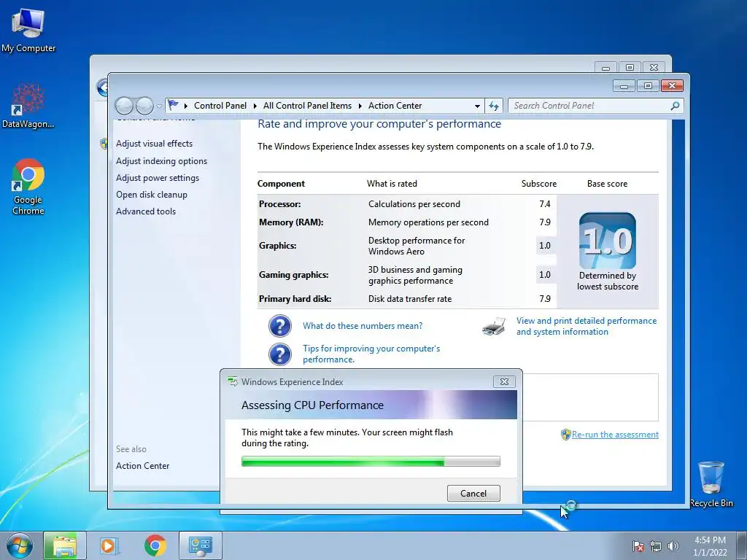Image resolution: width=747 pixels, height=560 pixels.
Task: Click the All Control Panel Items breadcrumb
Action: point(307,106)
